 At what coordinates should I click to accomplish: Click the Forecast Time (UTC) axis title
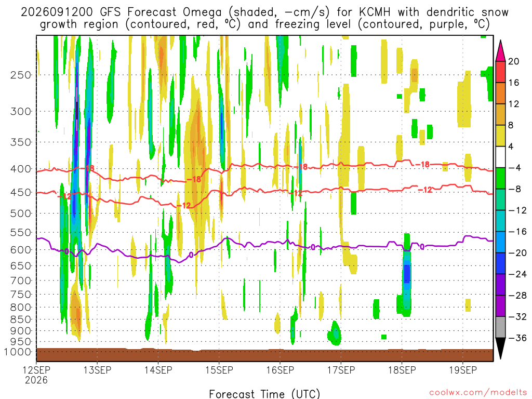coord(264,394)
